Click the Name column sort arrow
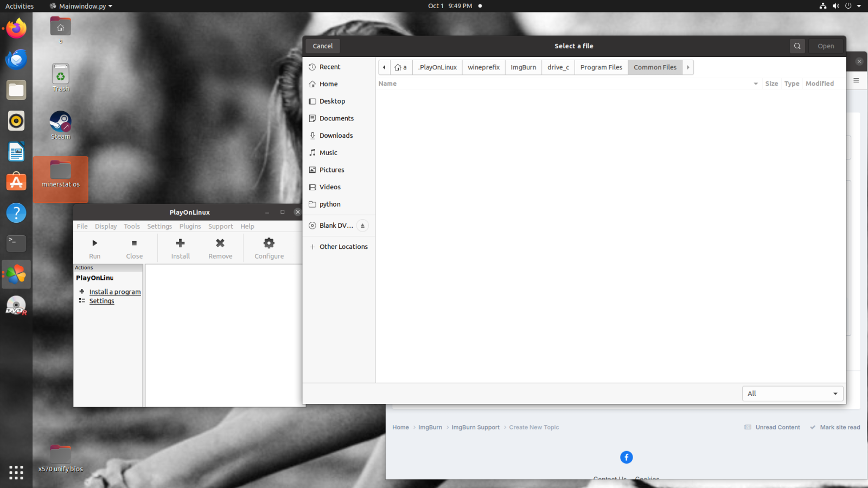 (756, 84)
